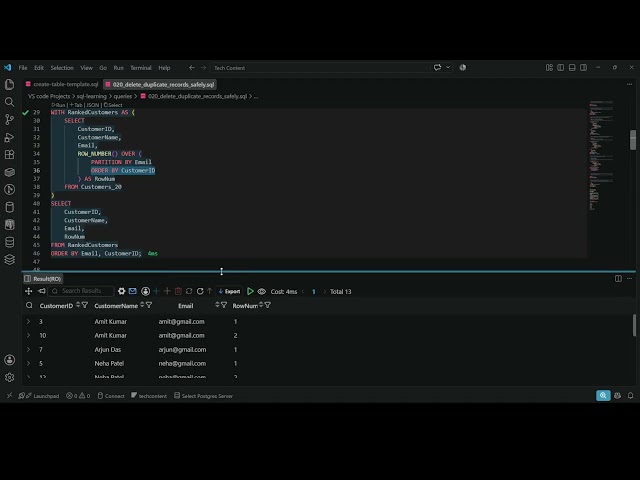Click the magnifier icon left of the CustomerID header

(x=29, y=305)
